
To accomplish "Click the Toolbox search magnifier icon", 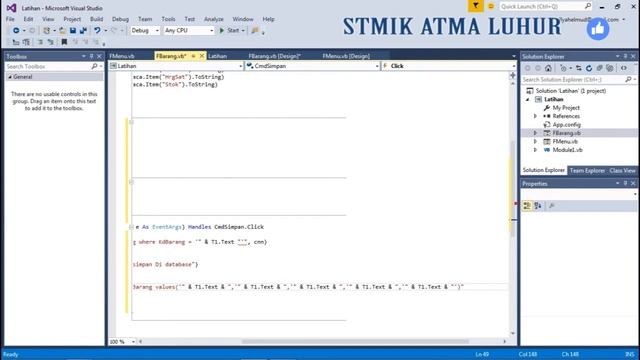I will (94, 66).
